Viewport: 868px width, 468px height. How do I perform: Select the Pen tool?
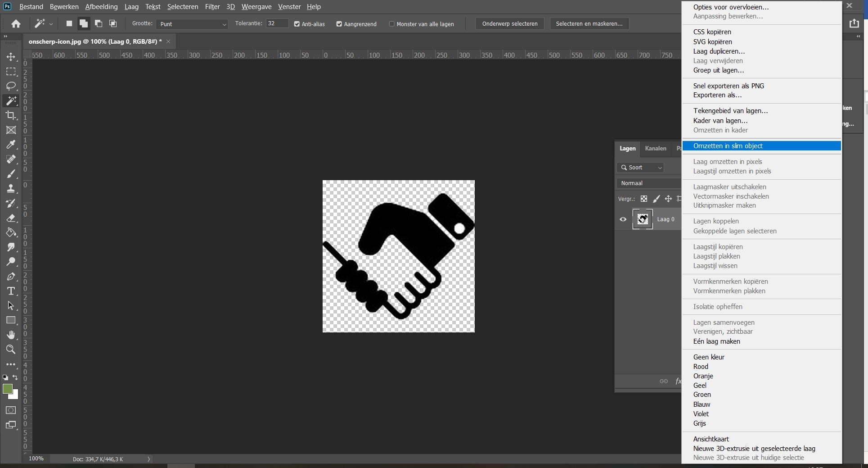point(11,276)
